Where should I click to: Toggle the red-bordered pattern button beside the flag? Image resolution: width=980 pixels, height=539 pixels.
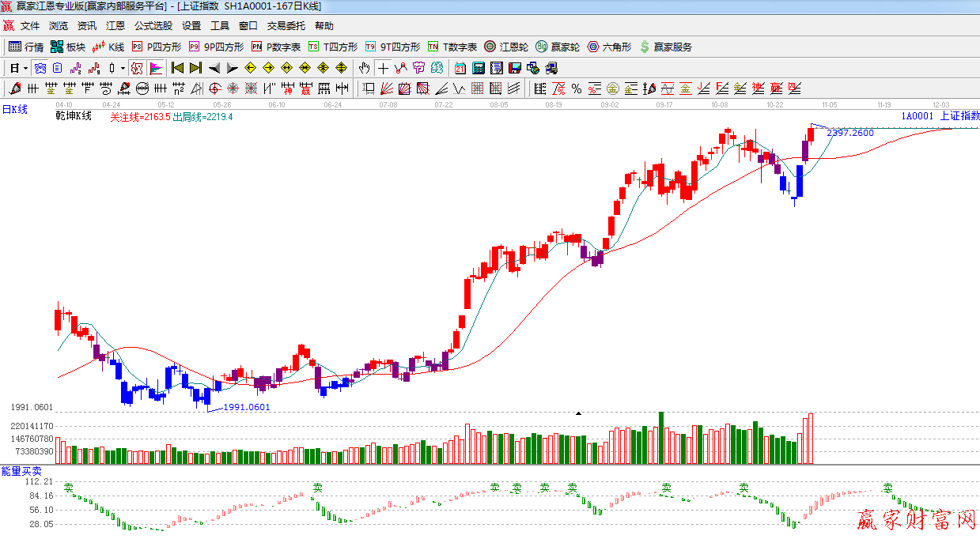point(137,68)
